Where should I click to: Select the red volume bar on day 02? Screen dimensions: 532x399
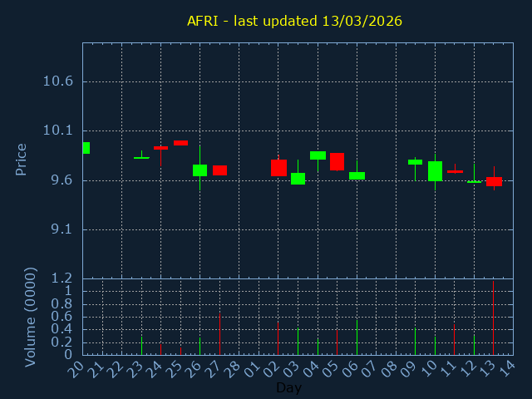coord(278,338)
